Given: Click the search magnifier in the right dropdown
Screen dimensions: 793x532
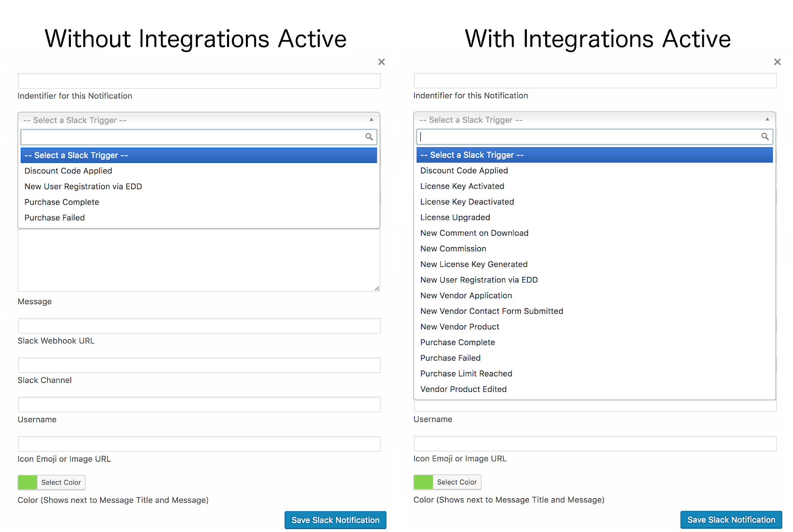Looking at the screenshot, I should click(765, 137).
